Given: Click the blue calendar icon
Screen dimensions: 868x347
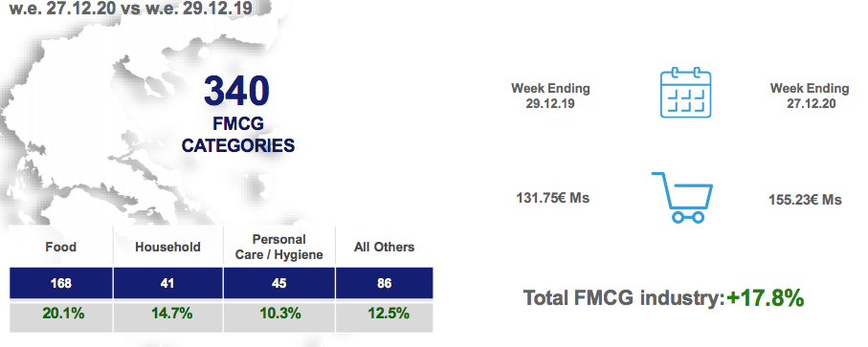Looking at the screenshot, I should click(685, 93).
